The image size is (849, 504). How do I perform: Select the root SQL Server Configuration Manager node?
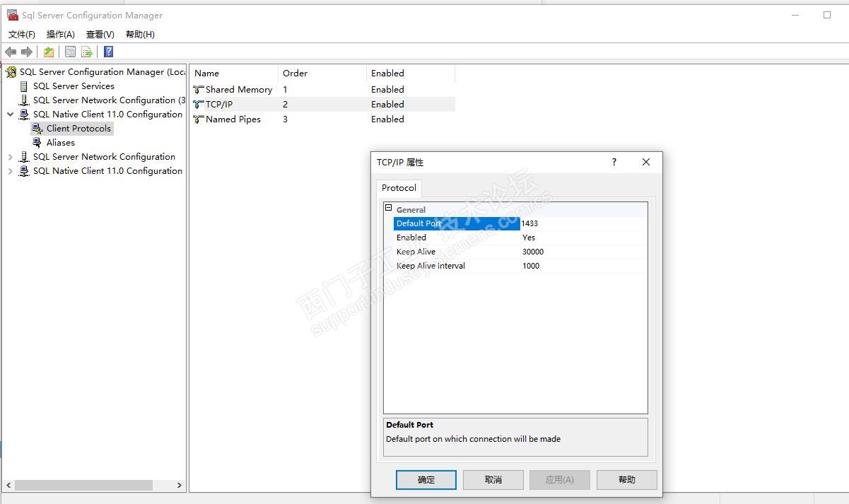(x=102, y=72)
